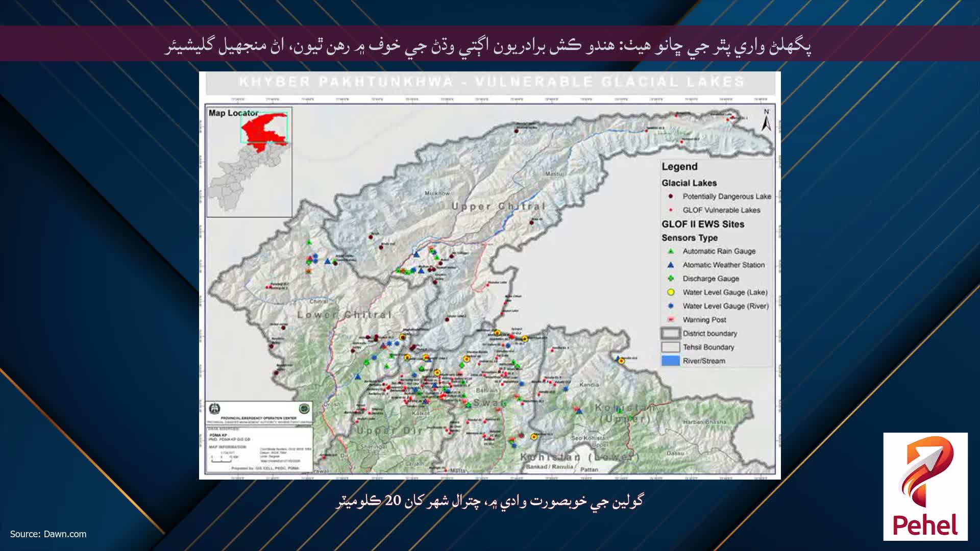This screenshot has height=551, width=980.
Task: Click the Potentially Dangerous Lake legend dot
Action: 671,196
